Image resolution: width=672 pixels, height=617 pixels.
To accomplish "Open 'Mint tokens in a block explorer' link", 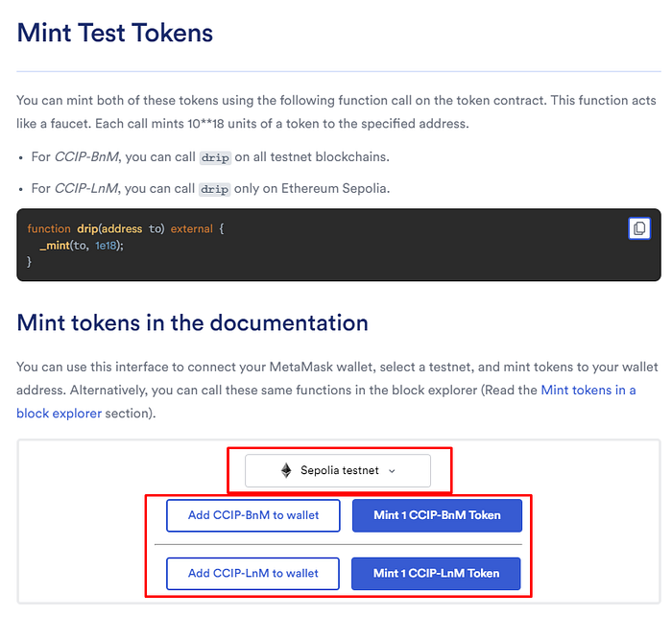I will [588, 390].
